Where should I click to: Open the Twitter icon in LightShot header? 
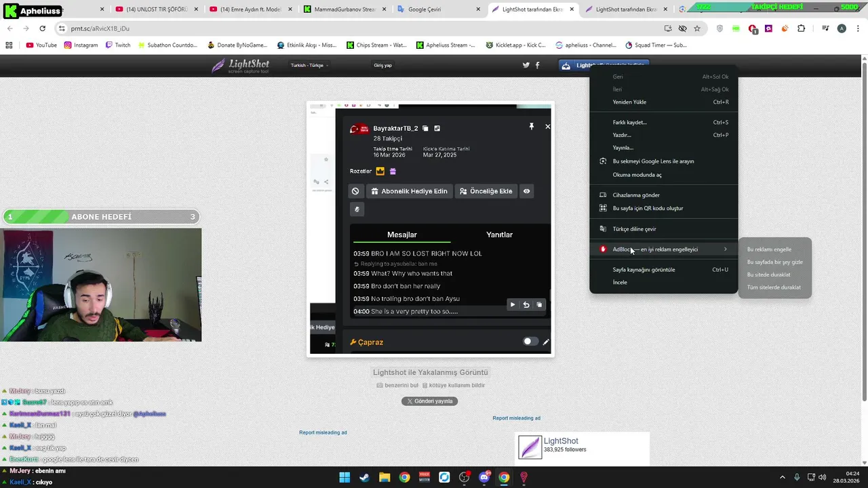[x=526, y=65]
